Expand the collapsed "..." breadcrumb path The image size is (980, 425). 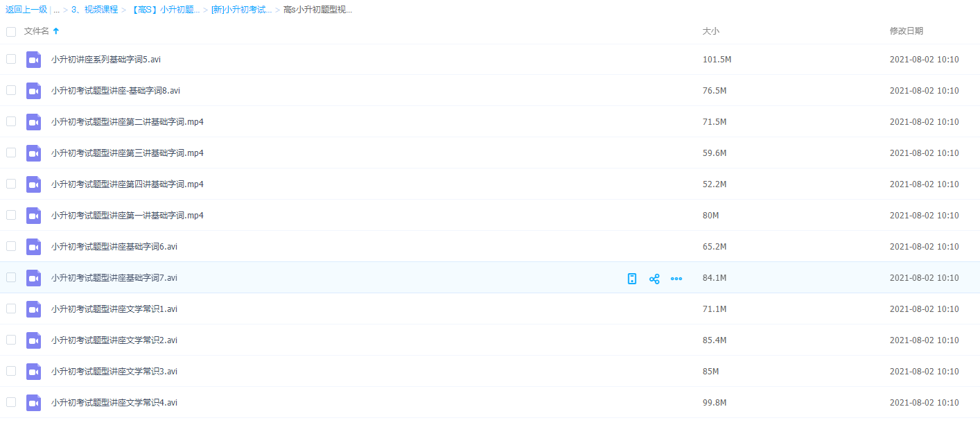56,10
